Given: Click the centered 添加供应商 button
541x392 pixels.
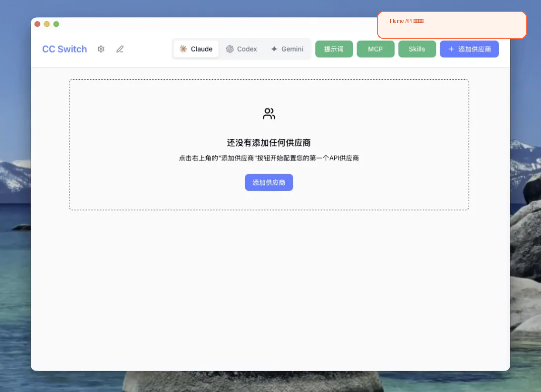Looking at the screenshot, I should (269, 182).
